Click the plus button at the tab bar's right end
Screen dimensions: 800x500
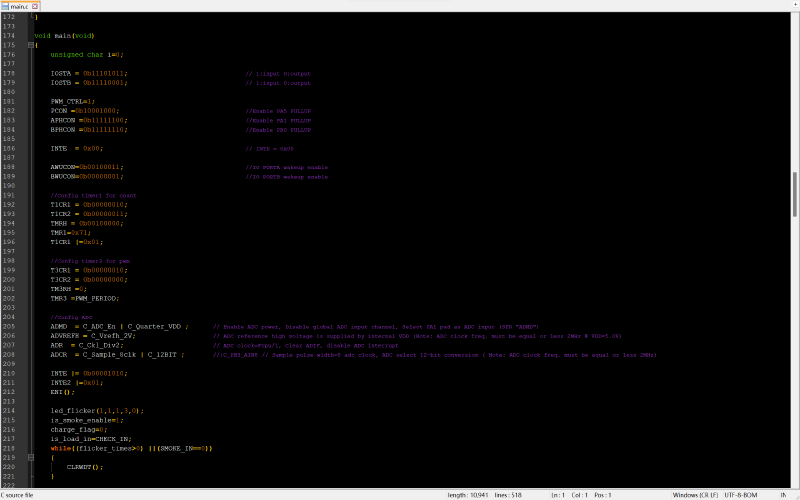(x=795, y=4)
